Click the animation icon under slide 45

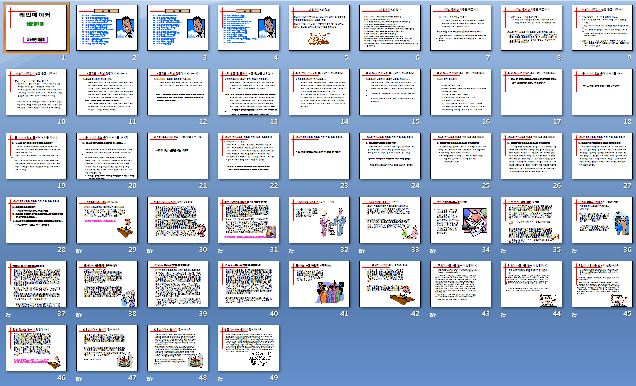pyautogui.click(x=574, y=315)
